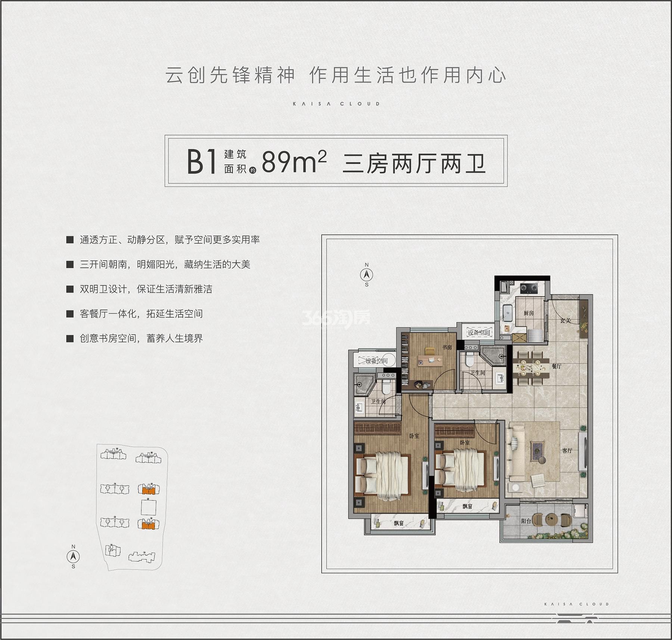The width and height of the screenshot is (672, 640).
Task: Click the 阳台 balcony label
Action: [x=526, y=521]
